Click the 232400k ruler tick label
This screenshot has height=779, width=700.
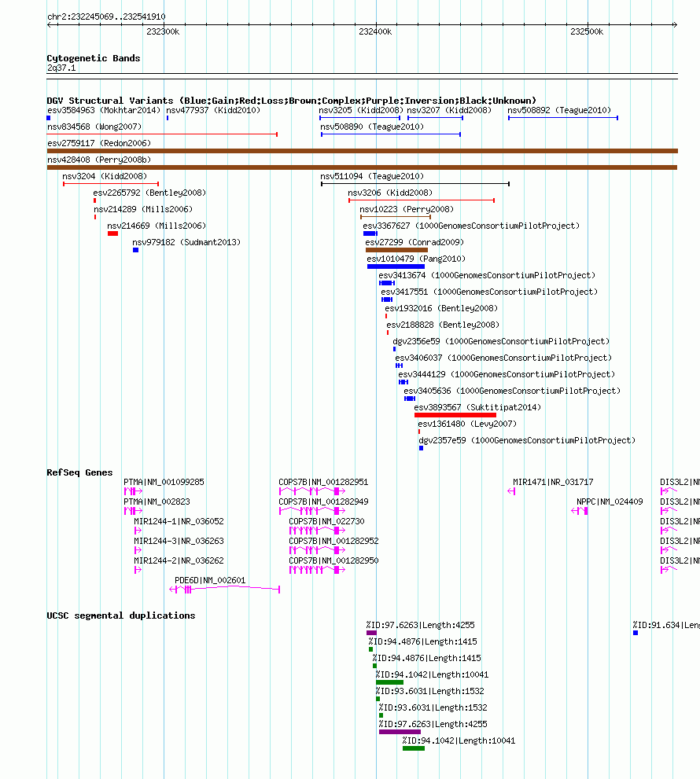375,31
